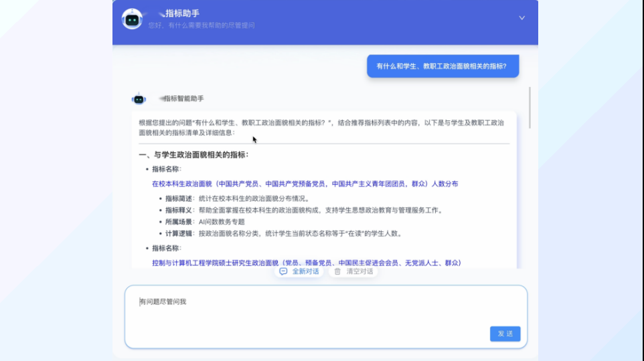Click the chat bubble icon in 全新对话
This screenshot has width=644, height=361.
click(x=283, y=271)
